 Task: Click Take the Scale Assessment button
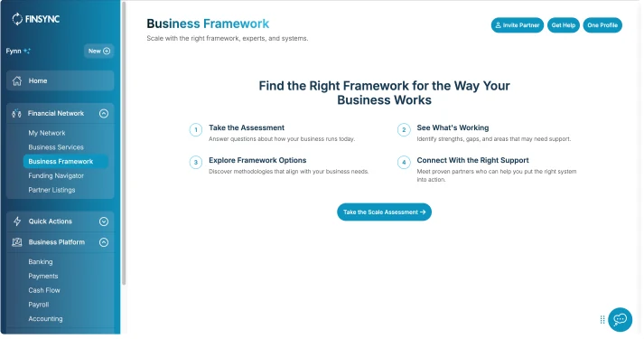tap(384, 212)
